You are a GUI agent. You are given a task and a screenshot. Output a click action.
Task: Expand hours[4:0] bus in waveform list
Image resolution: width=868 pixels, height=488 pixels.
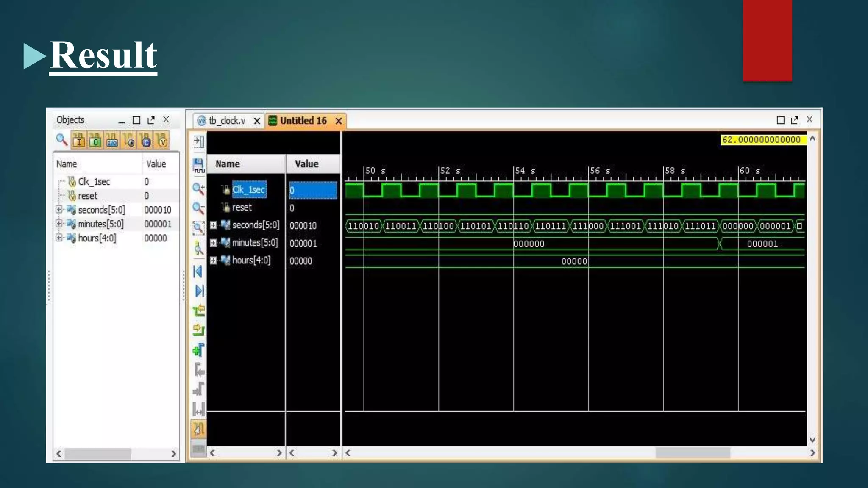pos(213,261)
